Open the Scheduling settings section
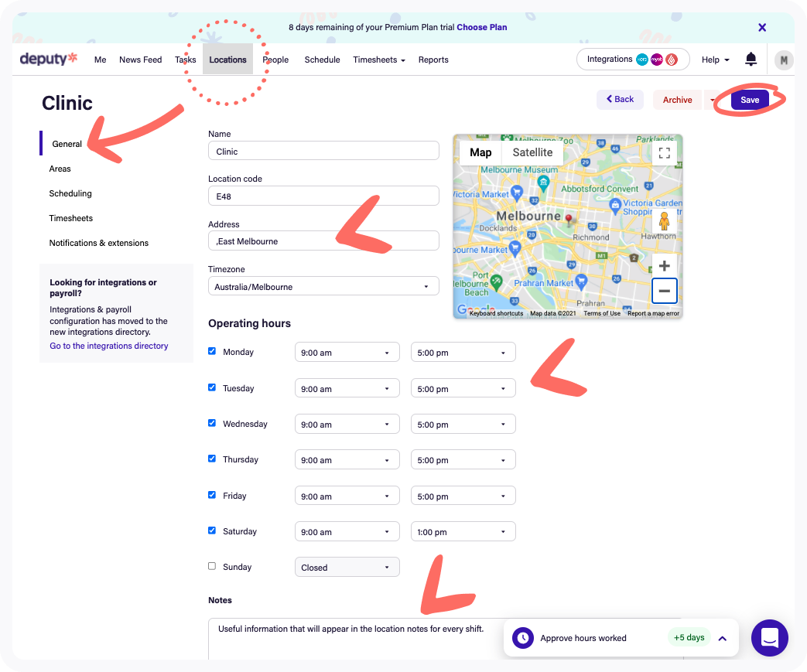The image size is (807, 672). click(70, 193)
